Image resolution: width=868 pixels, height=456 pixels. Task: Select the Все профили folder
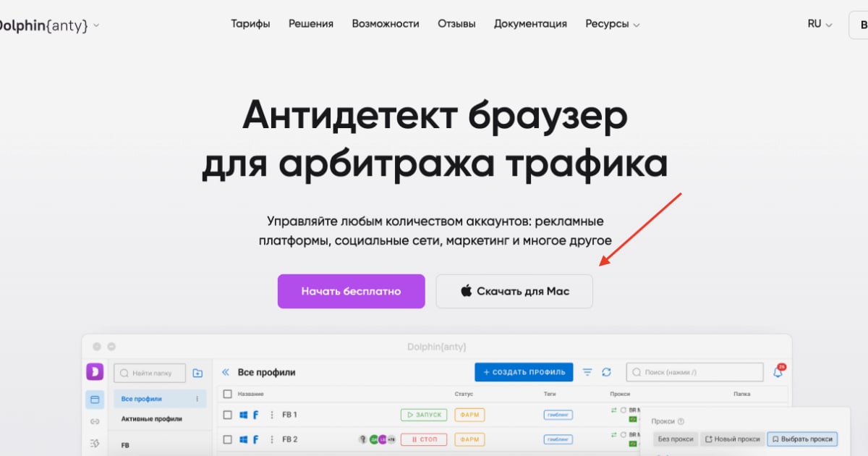tap(160, 399)
